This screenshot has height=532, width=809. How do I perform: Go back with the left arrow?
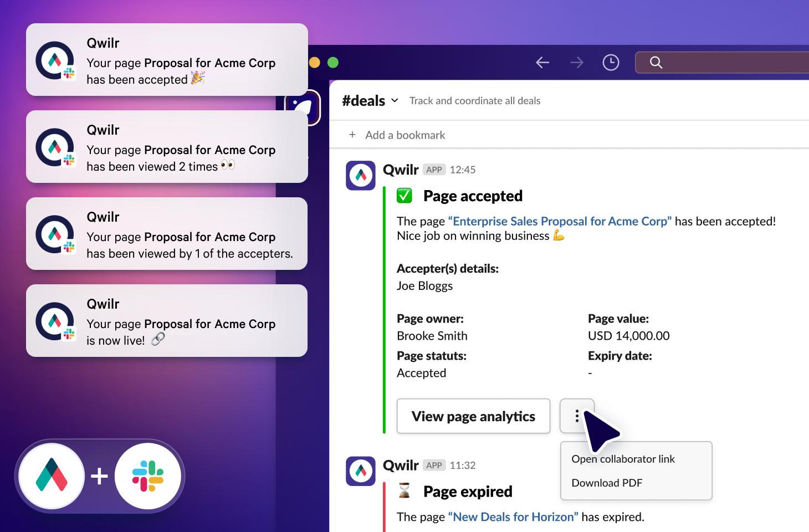click(542, 63)
